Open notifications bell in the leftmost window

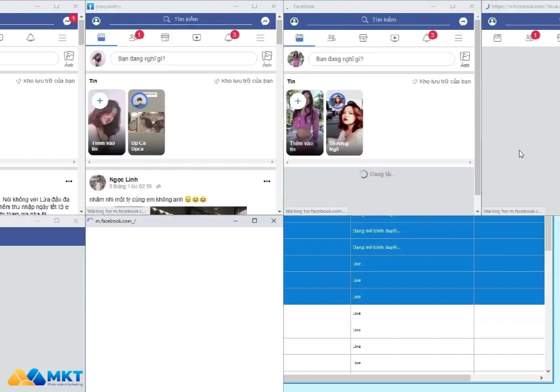click(30, 37)
